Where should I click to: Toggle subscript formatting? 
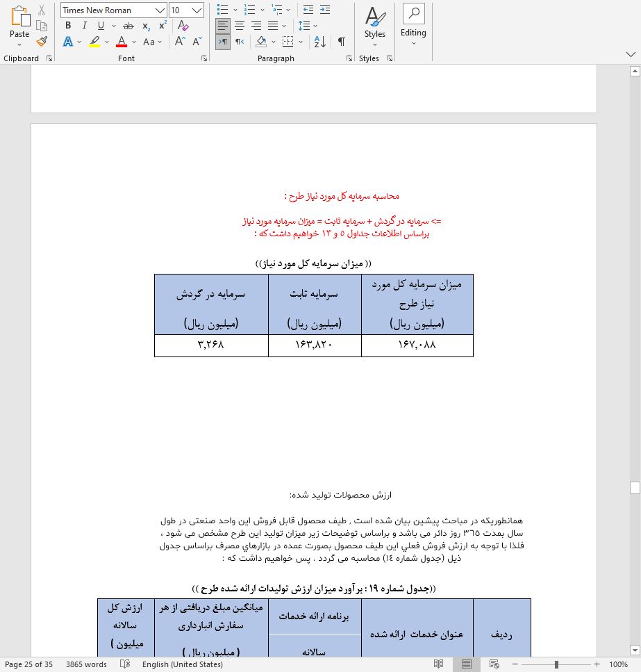[x=144, y=26]
